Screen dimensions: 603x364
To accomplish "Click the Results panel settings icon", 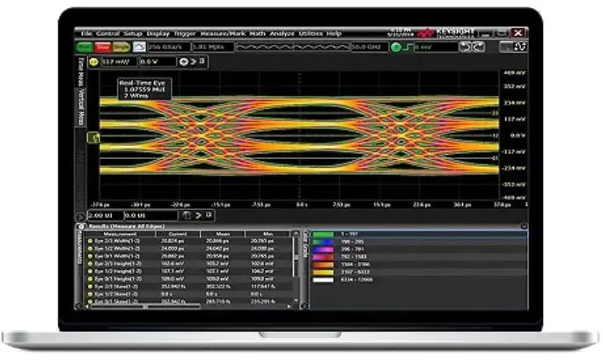I will 81,227.
